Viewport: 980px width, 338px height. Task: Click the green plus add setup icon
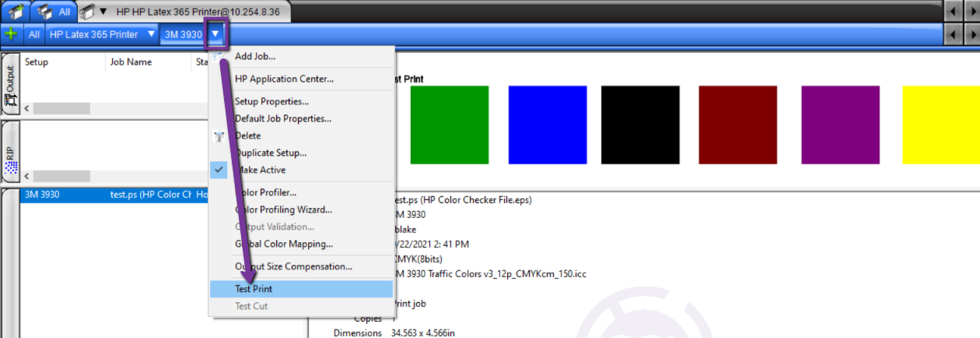[11, 34]
